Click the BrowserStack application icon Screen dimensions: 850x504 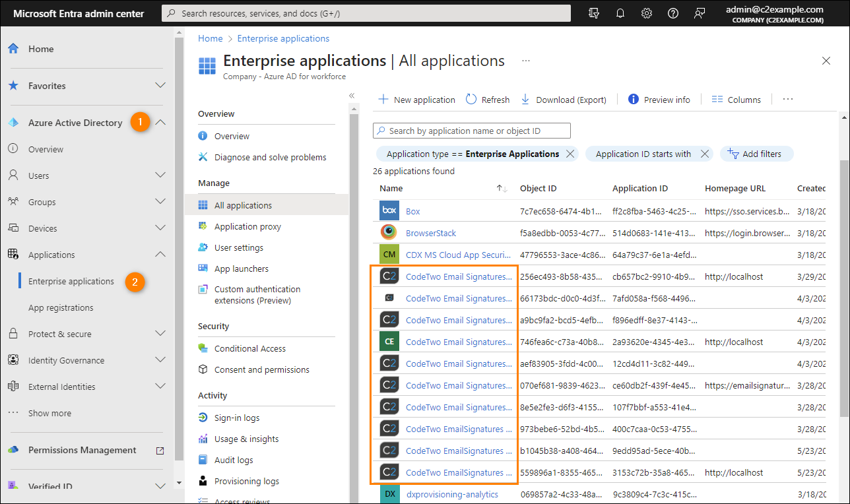pos(389,233)
